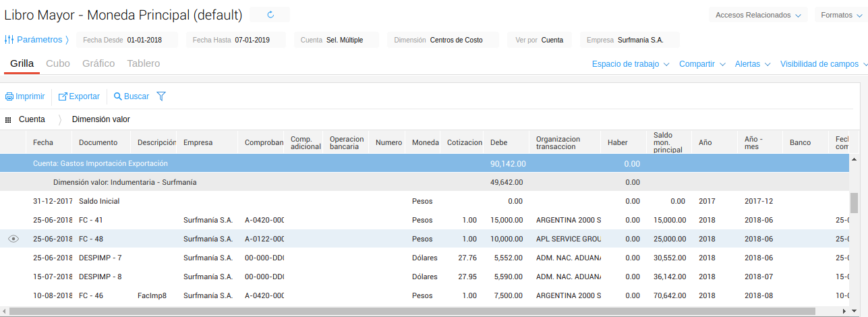Click the grouping grid icon beside Cuenta
Viewport: 868px width, 317px height.
[8, 119]
